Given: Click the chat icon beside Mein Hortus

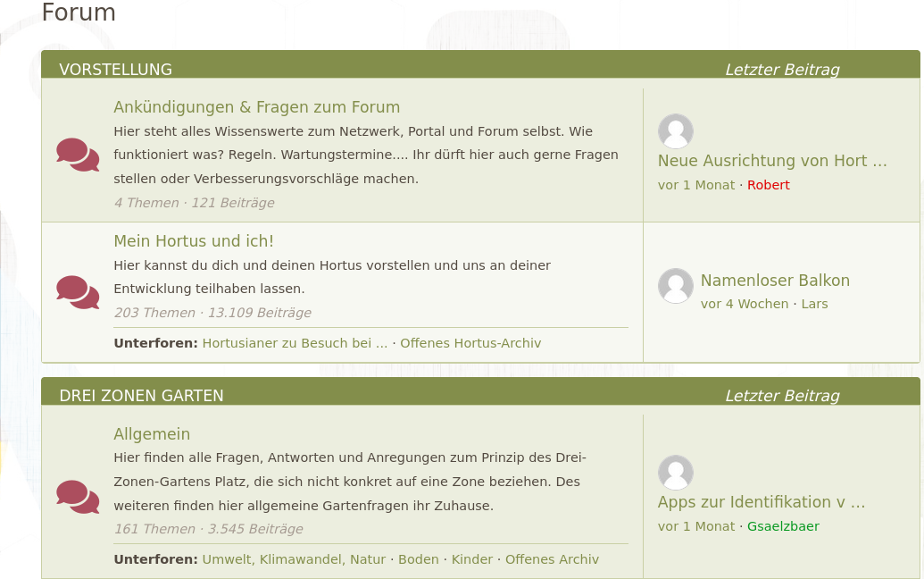Looking at the screenshot, I should (x=78, y=292).
